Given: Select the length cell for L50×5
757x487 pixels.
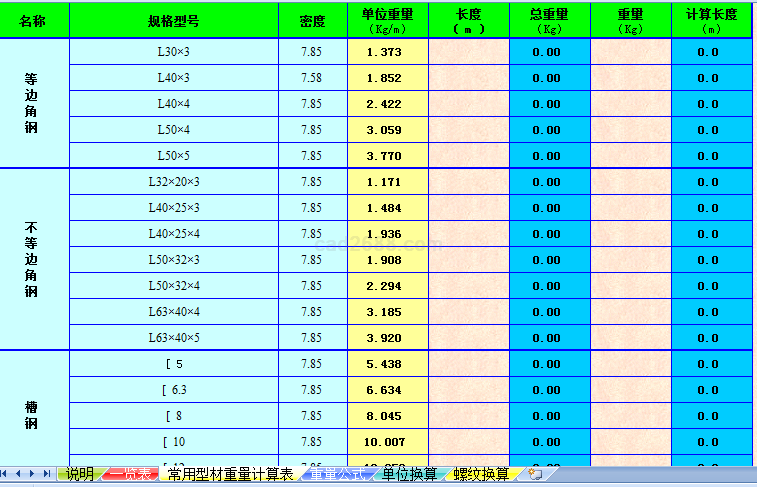Looking at the screenshot, I should pos(468,156).
